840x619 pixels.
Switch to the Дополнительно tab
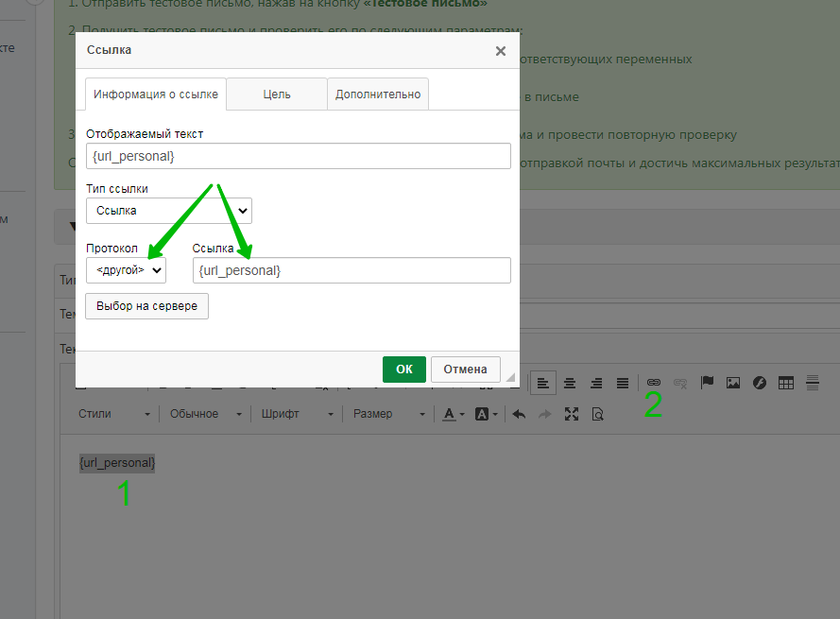[378, 95]
